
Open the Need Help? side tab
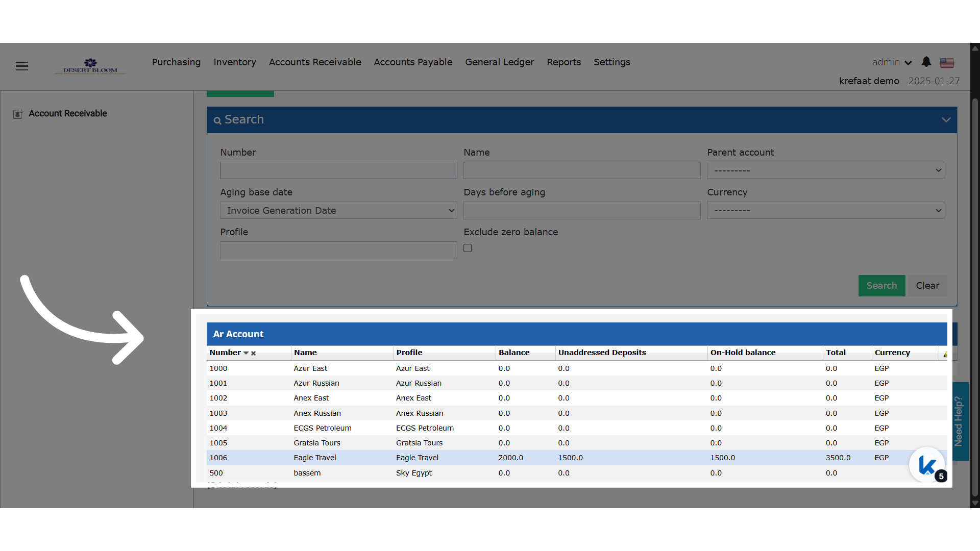tap(960, 421)
